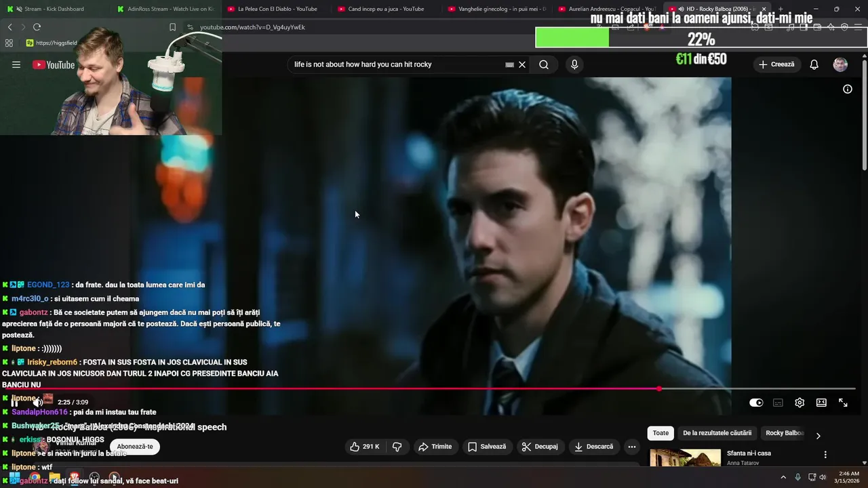This screenshot has height=488, width=868.
Task: Open the YouTube account avatar menu
Action: (x=840, y=64)
